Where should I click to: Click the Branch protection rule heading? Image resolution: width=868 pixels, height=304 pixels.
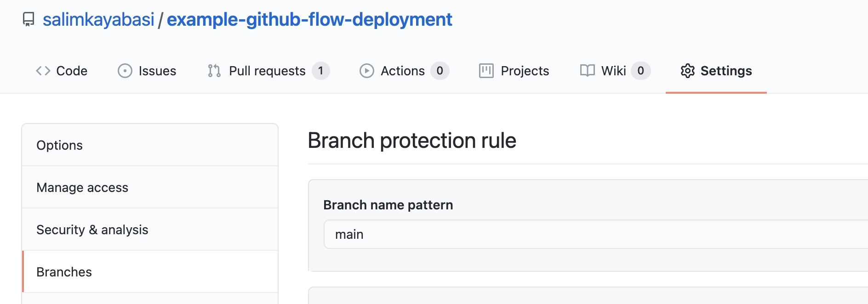tap(412, 141)
